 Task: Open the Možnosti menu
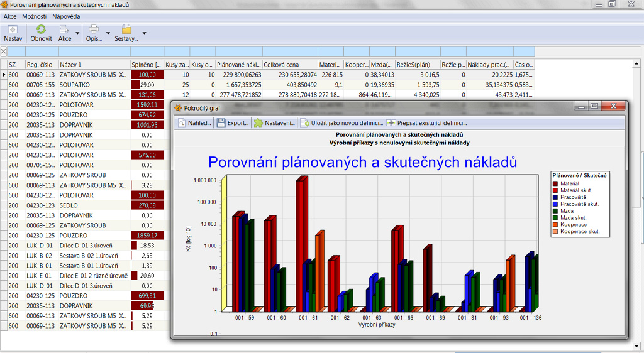click(34, 16)
